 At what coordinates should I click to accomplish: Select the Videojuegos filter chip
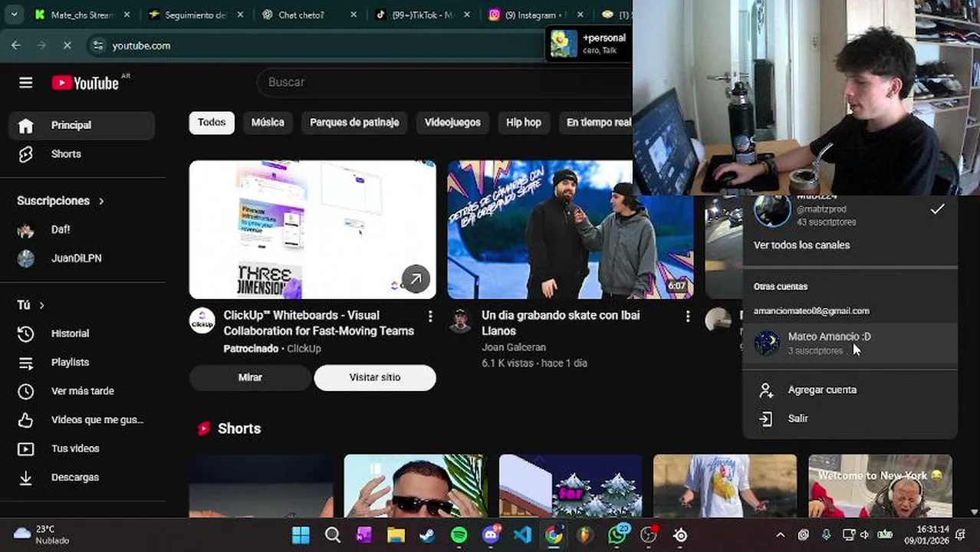pyautogui.click(x=452, y=123)
